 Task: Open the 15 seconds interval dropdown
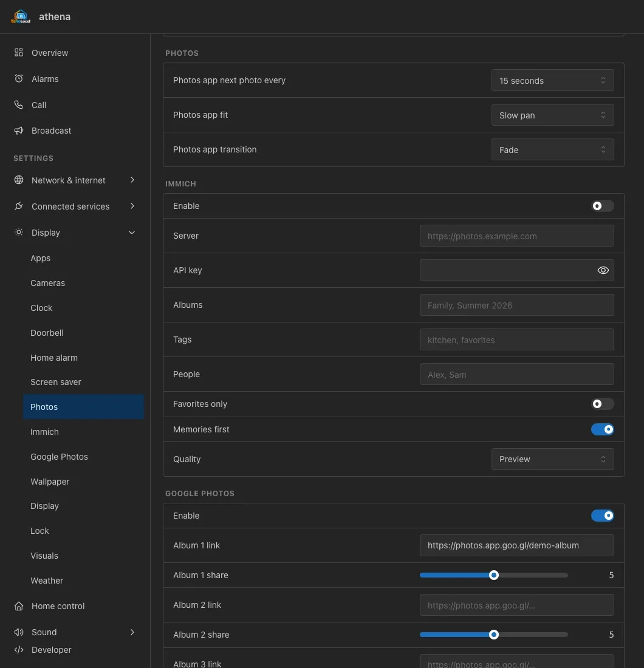coord(552,80)
